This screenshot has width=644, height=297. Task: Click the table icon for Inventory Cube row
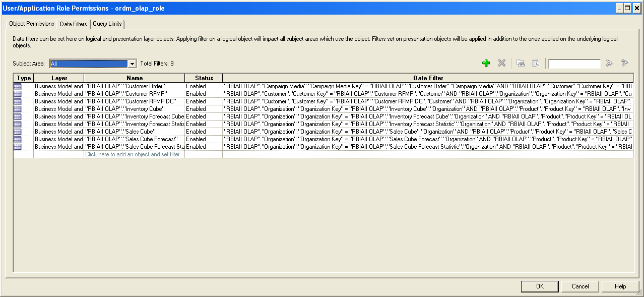18,109
